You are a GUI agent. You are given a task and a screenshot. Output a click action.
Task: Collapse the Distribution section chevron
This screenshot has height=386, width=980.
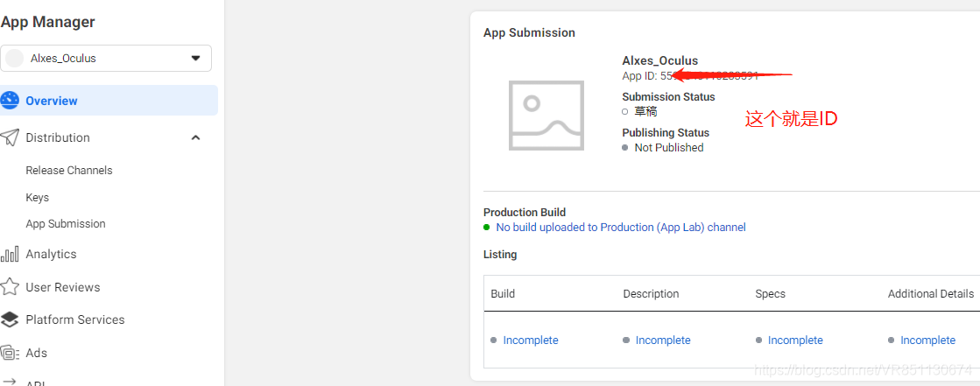[x=195, y=137]
